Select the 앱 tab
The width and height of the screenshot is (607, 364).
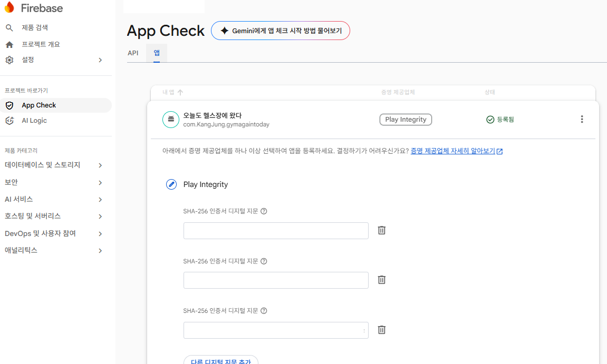[157, 53]
